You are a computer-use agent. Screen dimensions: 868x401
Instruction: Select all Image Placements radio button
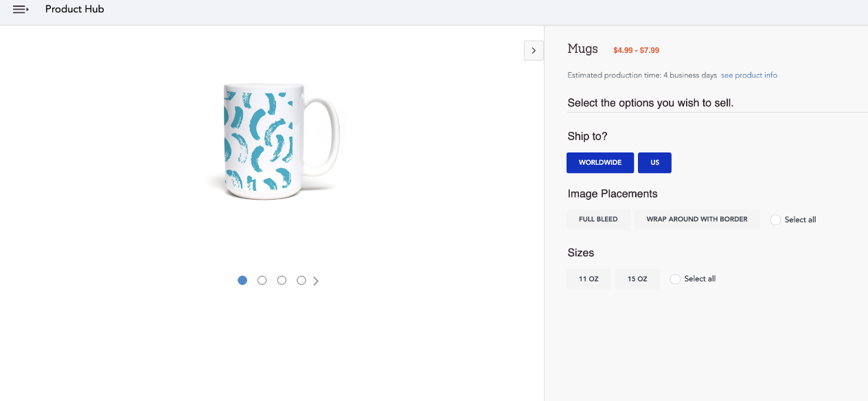pyautogui.click(x=775, y=220)
